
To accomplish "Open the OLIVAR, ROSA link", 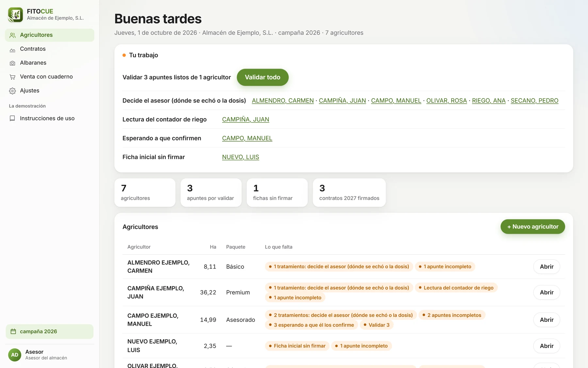I will pyautogui.click(x=447, y=100).
